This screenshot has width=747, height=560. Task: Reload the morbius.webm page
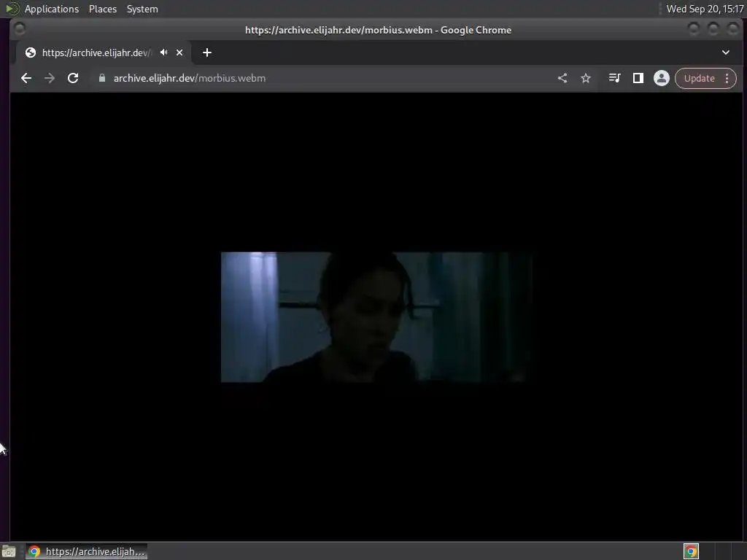tap(73, 78)
